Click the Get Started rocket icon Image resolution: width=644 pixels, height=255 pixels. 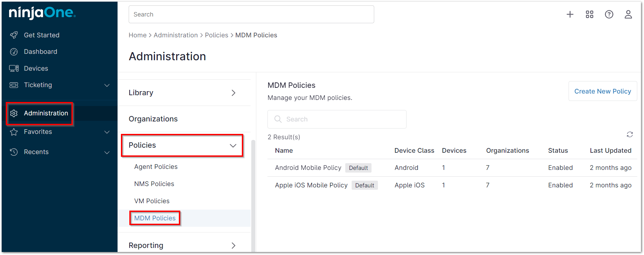click(13, 35)
